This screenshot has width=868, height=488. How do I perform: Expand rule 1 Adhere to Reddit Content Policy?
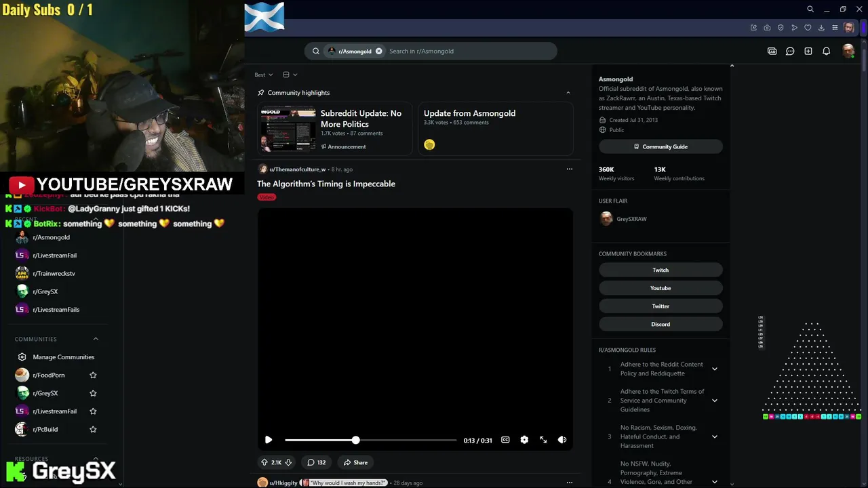714,369
